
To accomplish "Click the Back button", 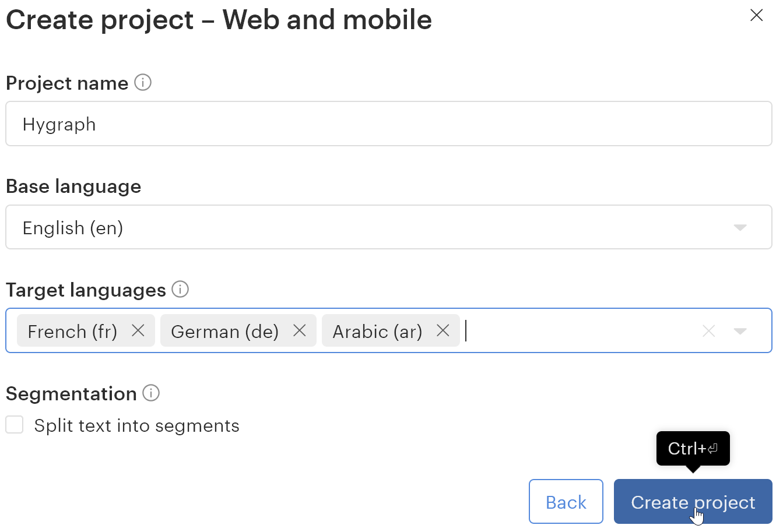I will (x=566, y=502).
